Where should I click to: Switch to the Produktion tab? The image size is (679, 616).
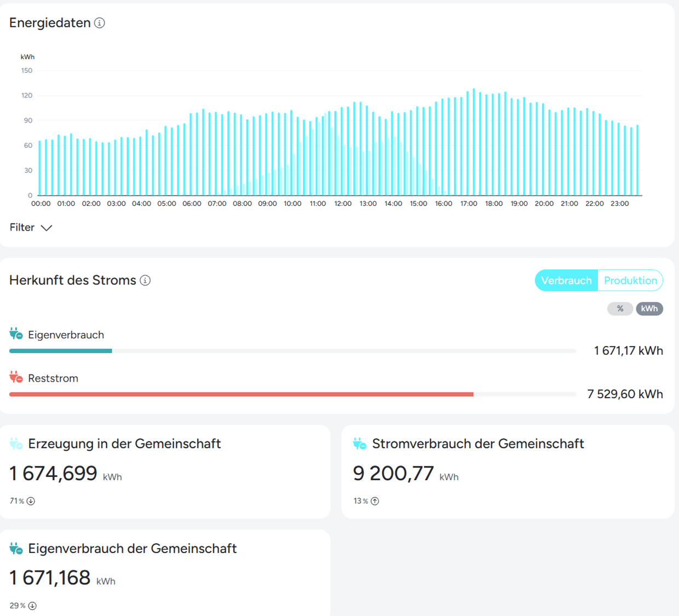pos(630,280)
